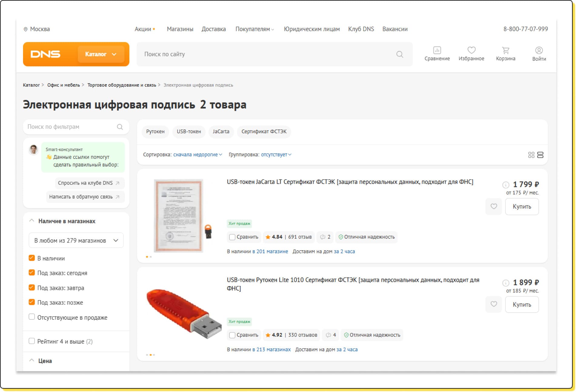
Task: Open the Покупателям dropdown menu
Action: pos(255,29)
